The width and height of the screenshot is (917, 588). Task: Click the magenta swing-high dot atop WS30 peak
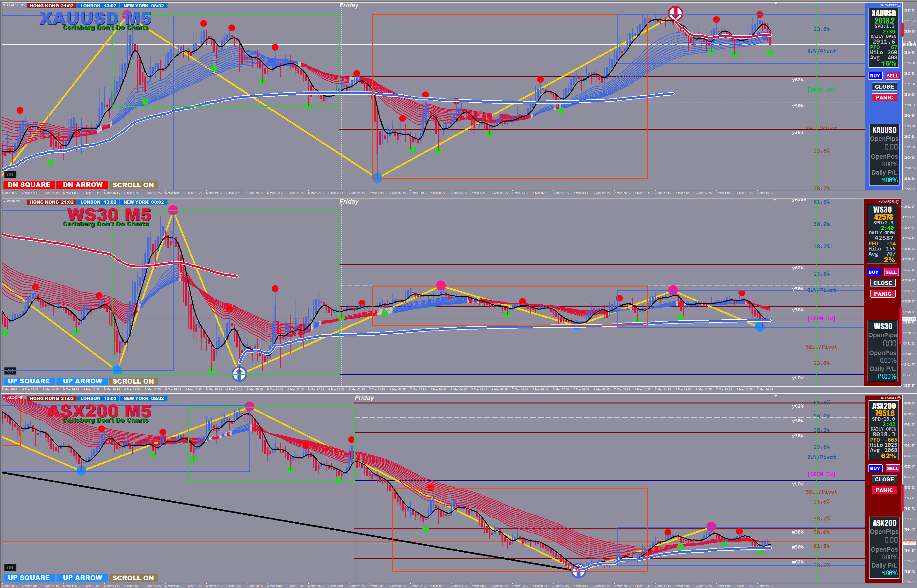(173, 210)
